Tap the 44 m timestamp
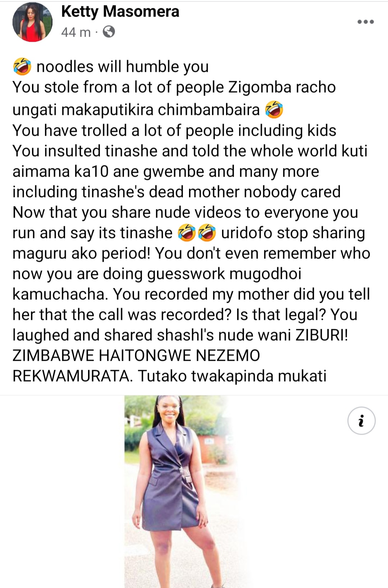Viewport: 388px width, 588px height. click(x=76, y=32)
